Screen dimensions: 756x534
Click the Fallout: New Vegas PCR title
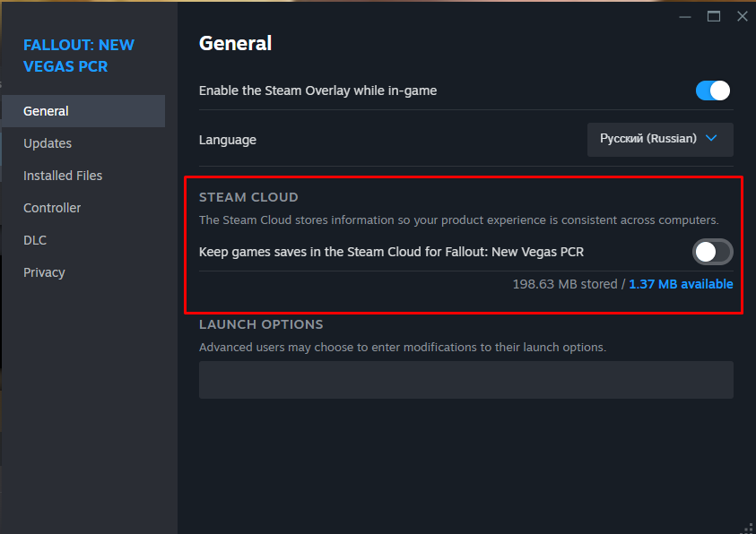[x=79, y=56]
